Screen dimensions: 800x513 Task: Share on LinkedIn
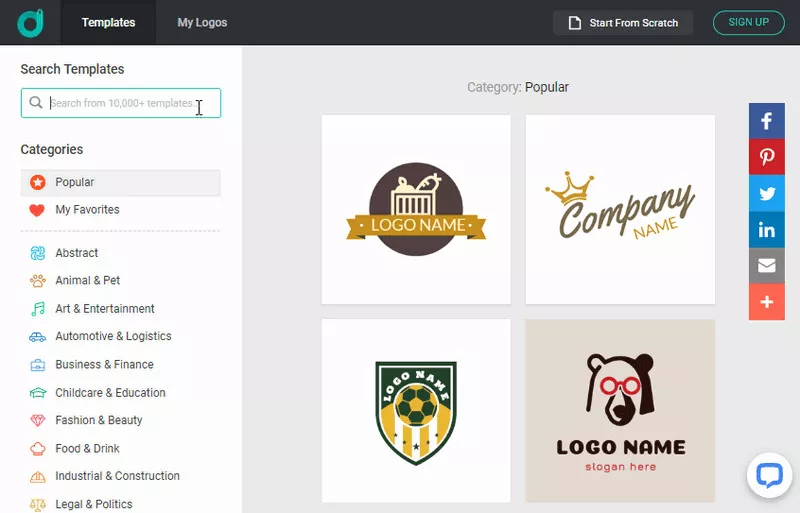[766, 230]
